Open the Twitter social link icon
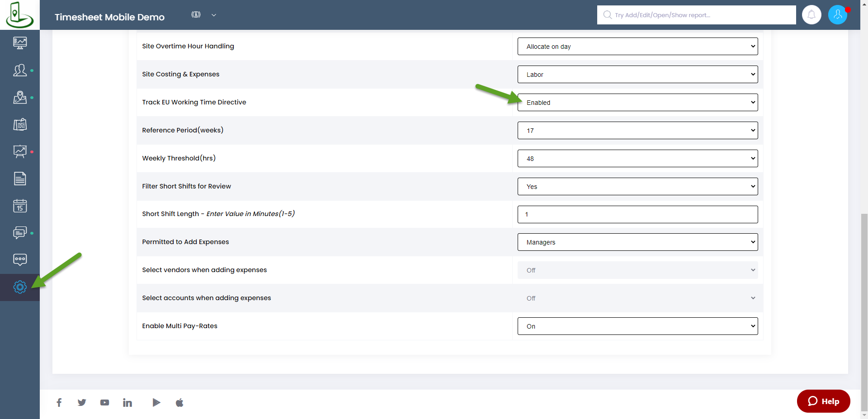This screenshot has width=868, height=419. click(82, 402)
